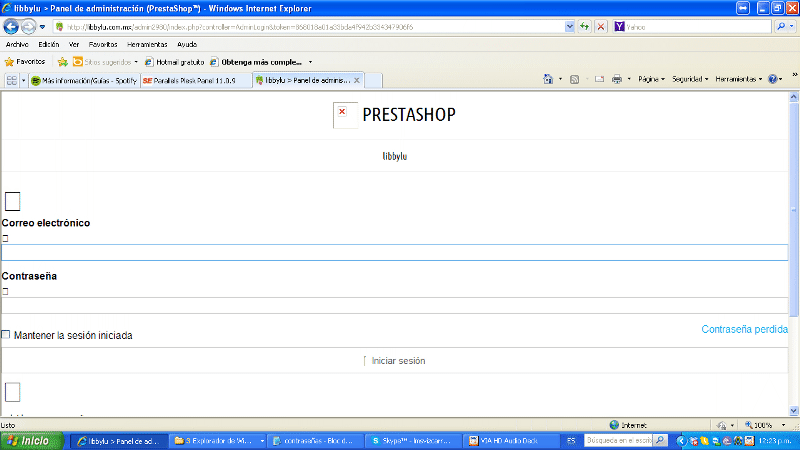Screen dimensions: 800x450
Task: Click inside the Yahoo search box
Action: pos(697,27)
